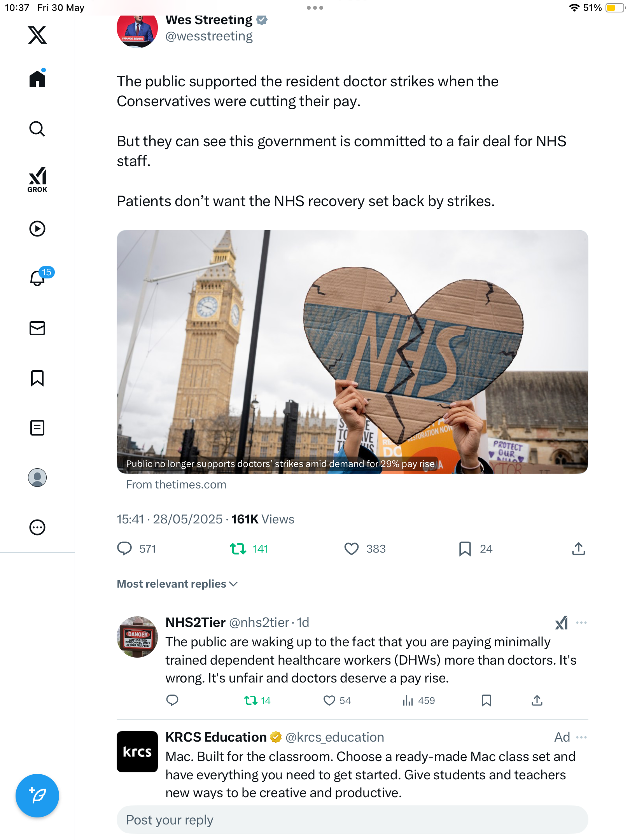Like Wes Streeting's post with 383 likes
The image size is (630, 840).
[351, 549]
